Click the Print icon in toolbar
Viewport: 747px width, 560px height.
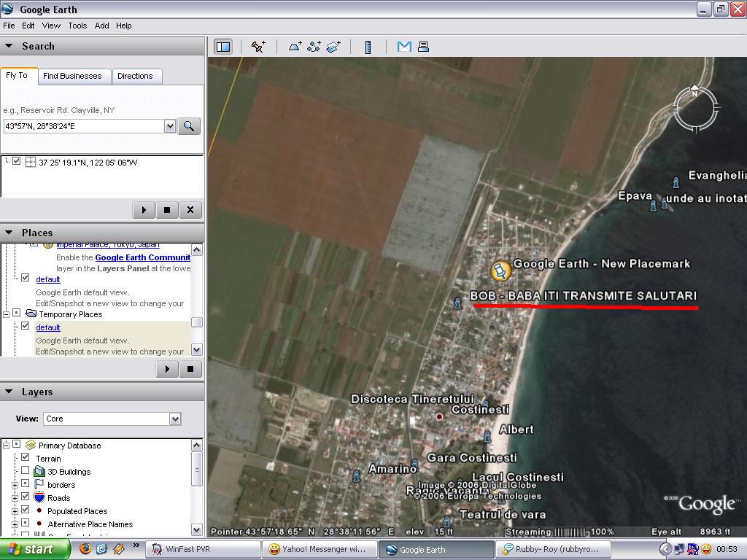click(x=422, y=47)
